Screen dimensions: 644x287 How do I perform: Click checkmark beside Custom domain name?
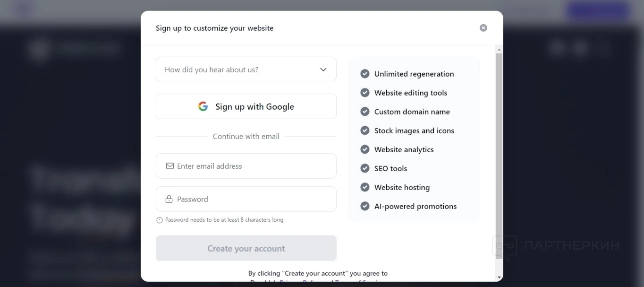[x=364, y=112]
